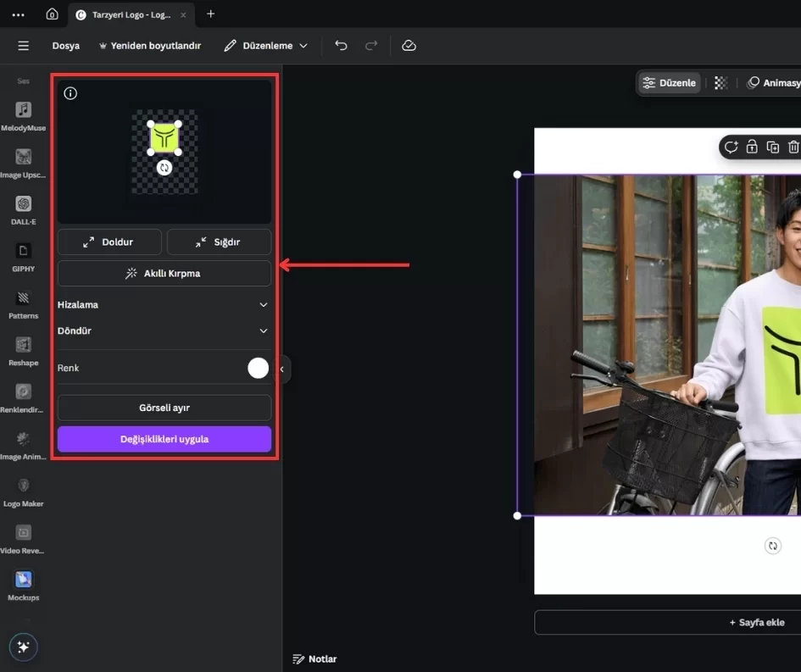Open the Dosya menu

(x=66, y=46)
